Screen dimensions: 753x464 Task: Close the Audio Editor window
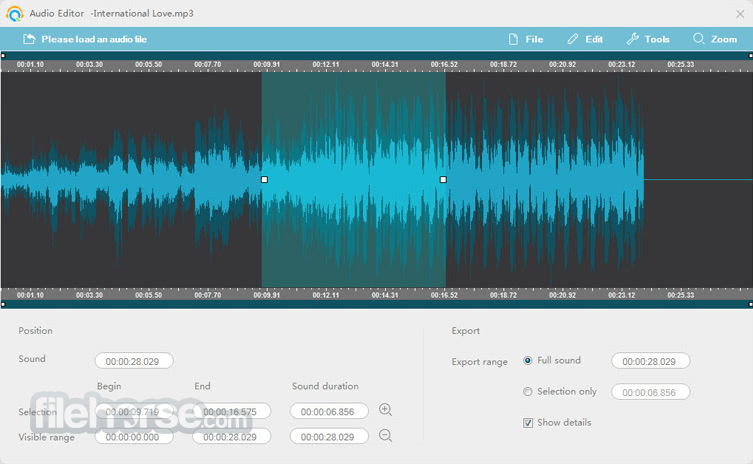point(740,14)
